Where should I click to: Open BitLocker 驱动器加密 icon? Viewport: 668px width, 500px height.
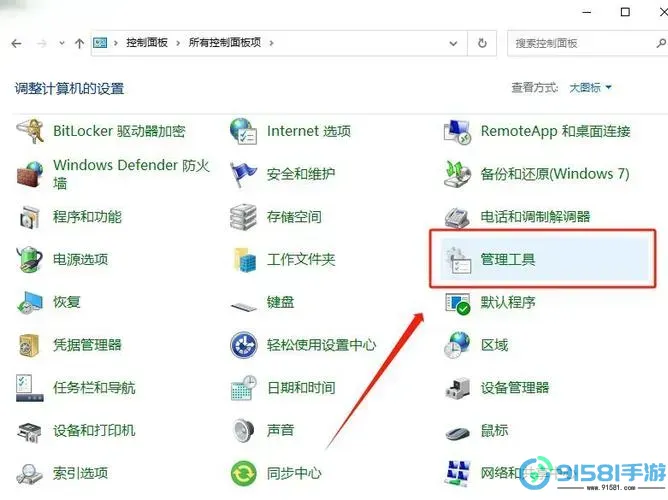[30, 131]
